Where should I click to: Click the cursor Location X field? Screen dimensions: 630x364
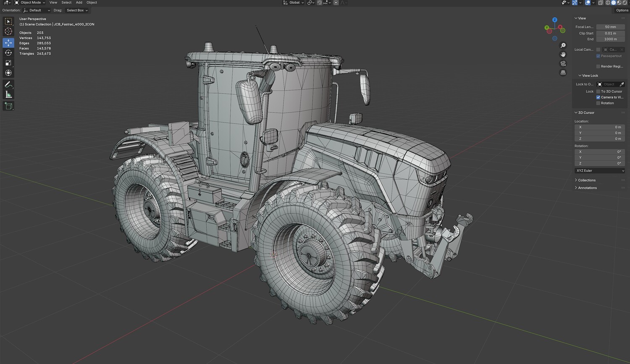point(600,127)
